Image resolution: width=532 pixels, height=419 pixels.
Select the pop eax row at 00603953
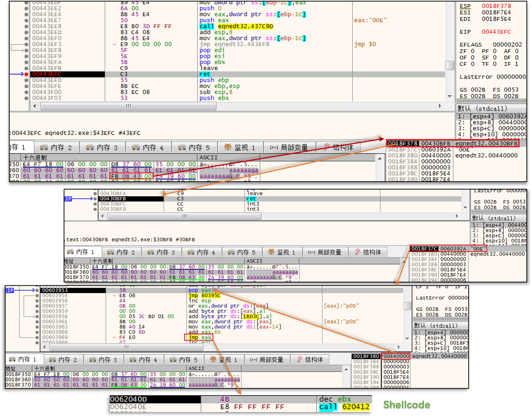point(222,290)
